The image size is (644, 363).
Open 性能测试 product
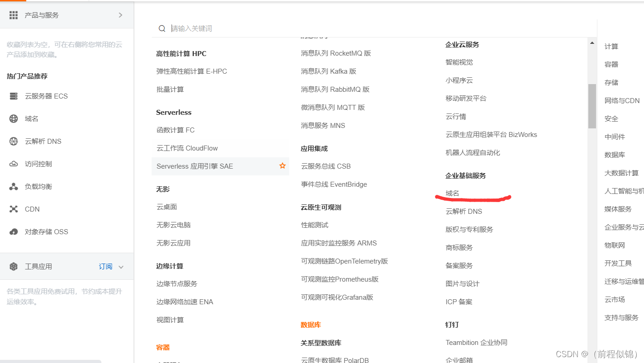[315, 225]
